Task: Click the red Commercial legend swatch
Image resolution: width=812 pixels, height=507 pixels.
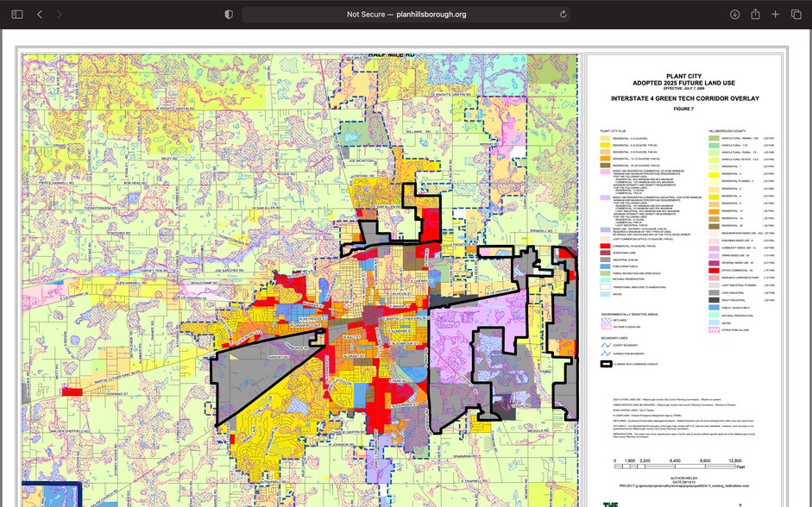Action: [605, 247]
